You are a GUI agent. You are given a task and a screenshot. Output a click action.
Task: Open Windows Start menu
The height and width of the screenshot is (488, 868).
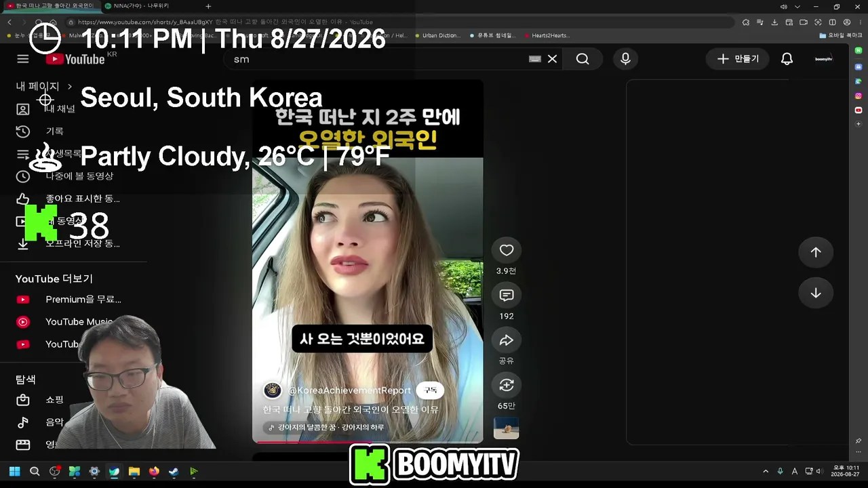click(14, 471)
